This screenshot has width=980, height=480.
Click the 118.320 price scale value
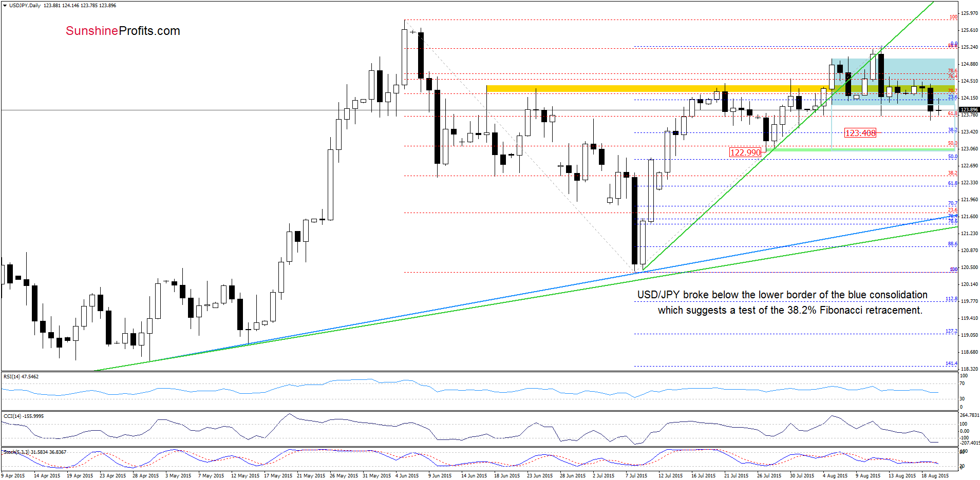pyautogui.click(x=969, y=369)
